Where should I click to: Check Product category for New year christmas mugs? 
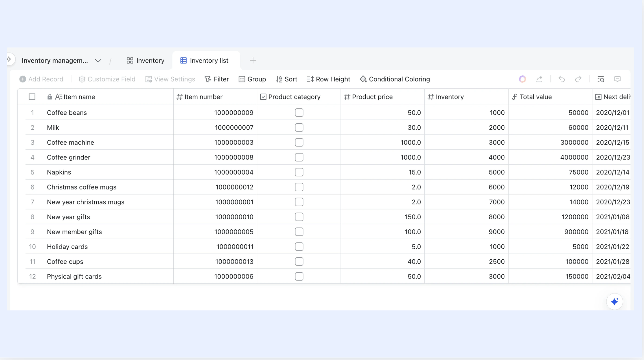click(x=299, y=202)
